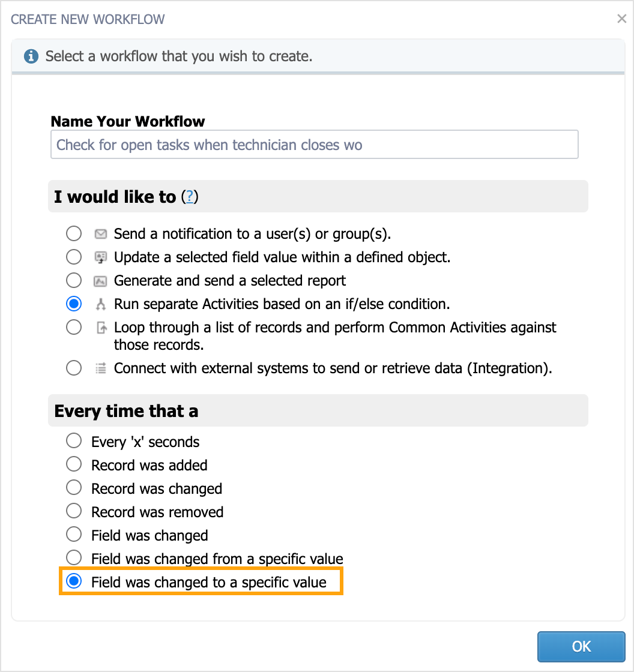Click the envelope notification icon
634x672 pixels.
pos(100,234)
